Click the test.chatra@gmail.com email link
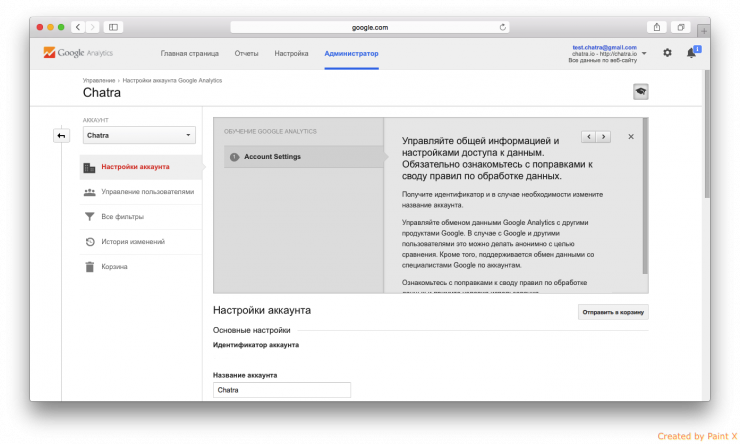This screenshot has width=740, height=444. tap(605, 47)
